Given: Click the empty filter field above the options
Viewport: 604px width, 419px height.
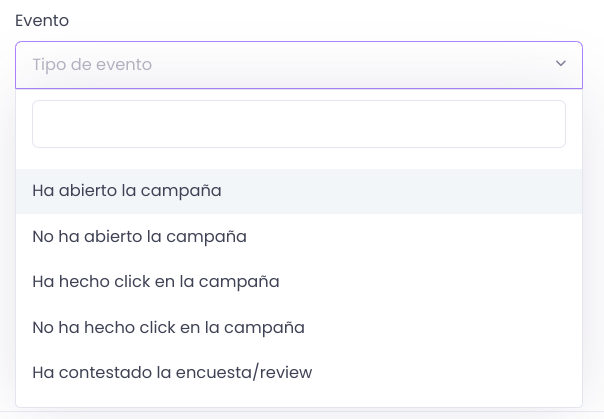Looking at the screenshot, I should coord(299,124).
